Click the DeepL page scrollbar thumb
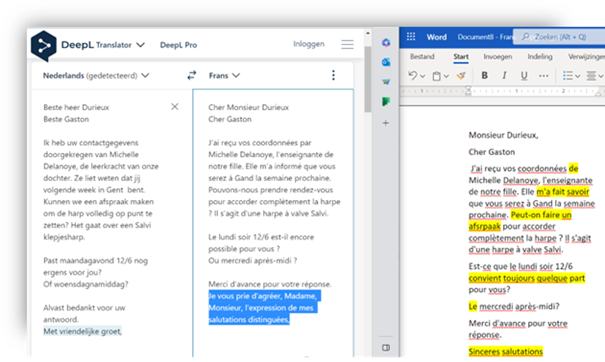Image resolution: width=605 pixels, height=362 pixels. 368,79
